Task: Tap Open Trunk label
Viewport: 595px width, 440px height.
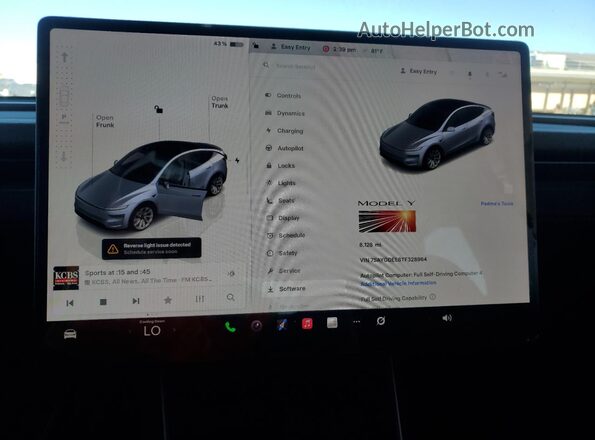Action: [x=220, y=102]
